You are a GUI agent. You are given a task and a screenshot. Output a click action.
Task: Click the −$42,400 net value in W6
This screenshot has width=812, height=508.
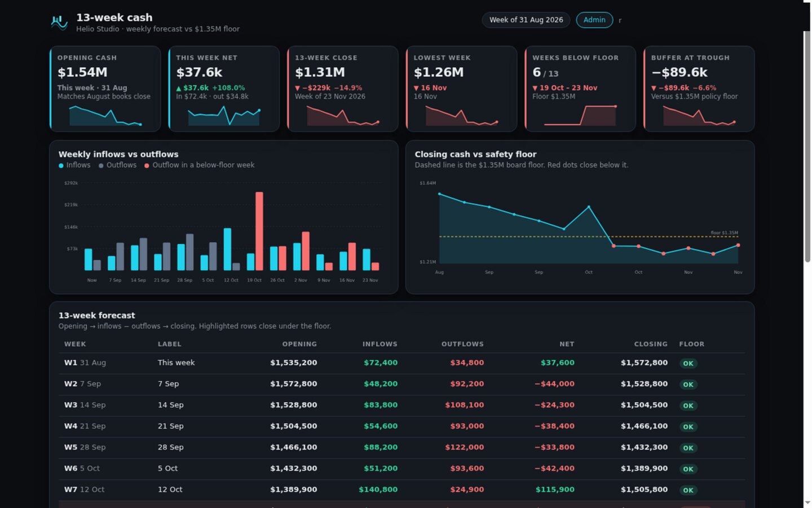[554, 468]
